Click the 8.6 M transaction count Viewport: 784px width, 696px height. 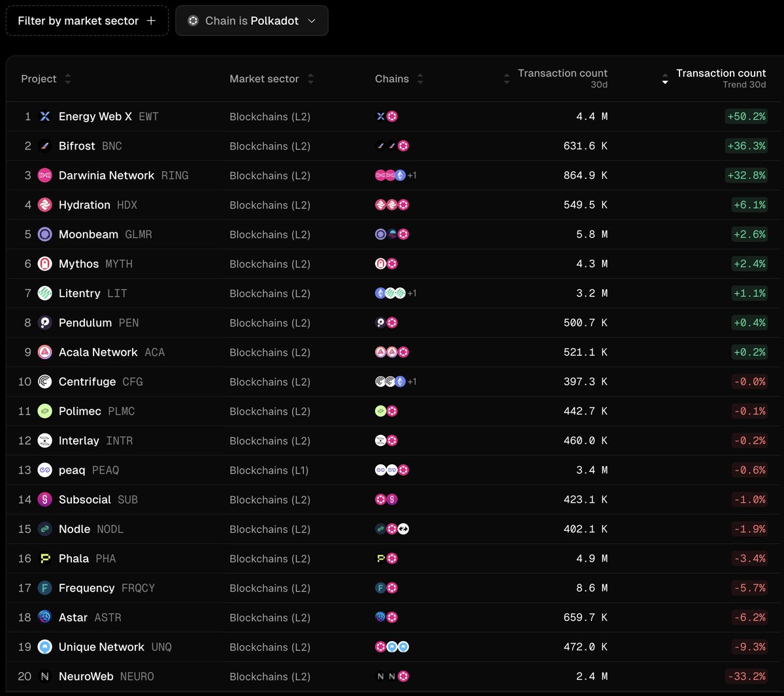(592, 588)
